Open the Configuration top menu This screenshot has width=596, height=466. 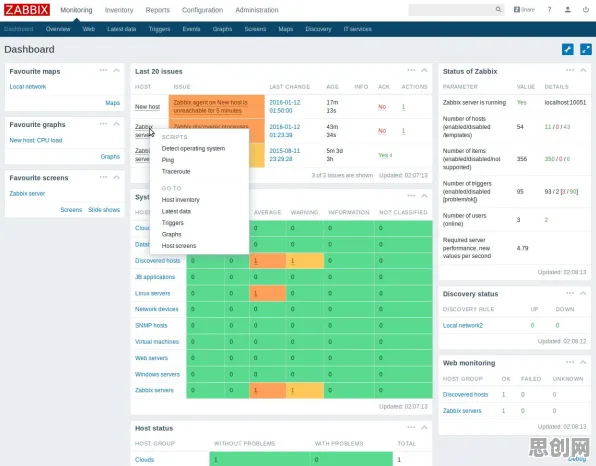coord(202,10)
